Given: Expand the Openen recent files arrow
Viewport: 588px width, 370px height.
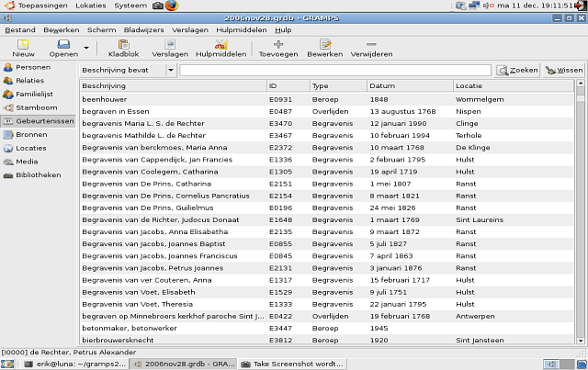Looking at the screenshot, I should click(x=86, y=46).
